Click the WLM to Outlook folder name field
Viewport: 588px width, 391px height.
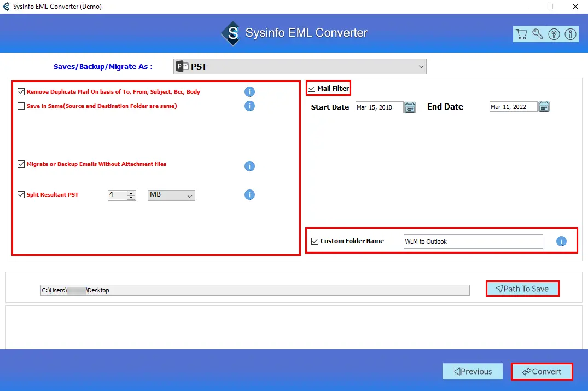point(473,242)
